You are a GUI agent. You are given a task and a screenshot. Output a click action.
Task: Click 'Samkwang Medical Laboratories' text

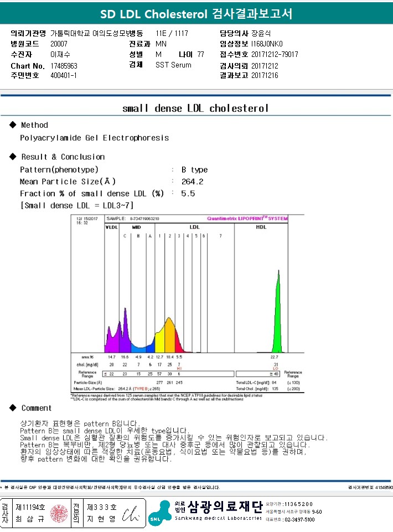tap(218, 518)
